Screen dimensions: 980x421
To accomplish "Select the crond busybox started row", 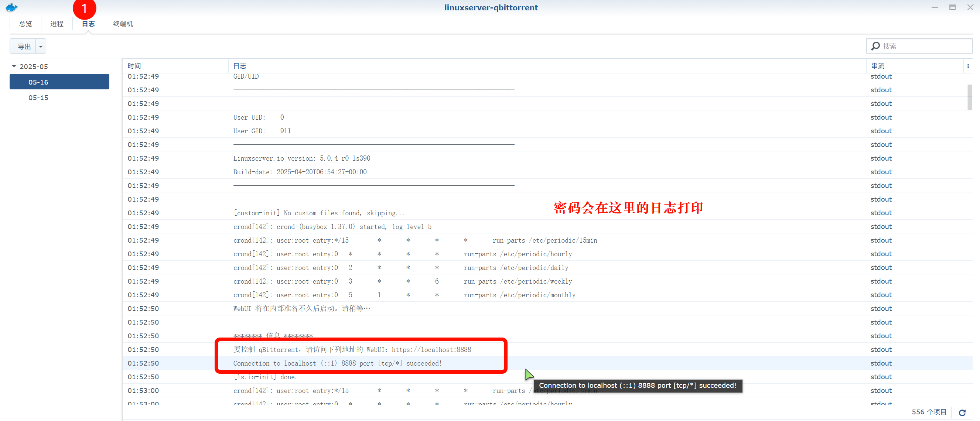I will click(547, 227).
